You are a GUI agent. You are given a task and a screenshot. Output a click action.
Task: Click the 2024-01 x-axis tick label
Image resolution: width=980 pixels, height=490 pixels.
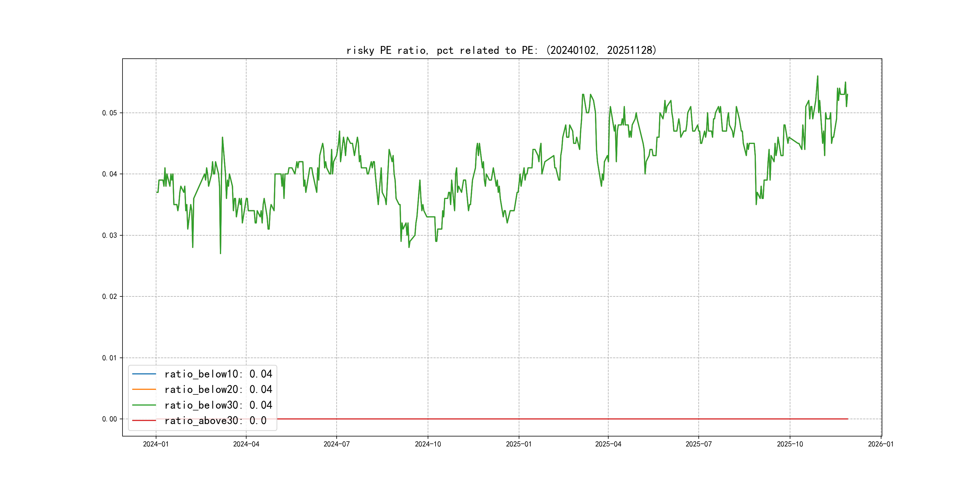[x=155, y=444]
